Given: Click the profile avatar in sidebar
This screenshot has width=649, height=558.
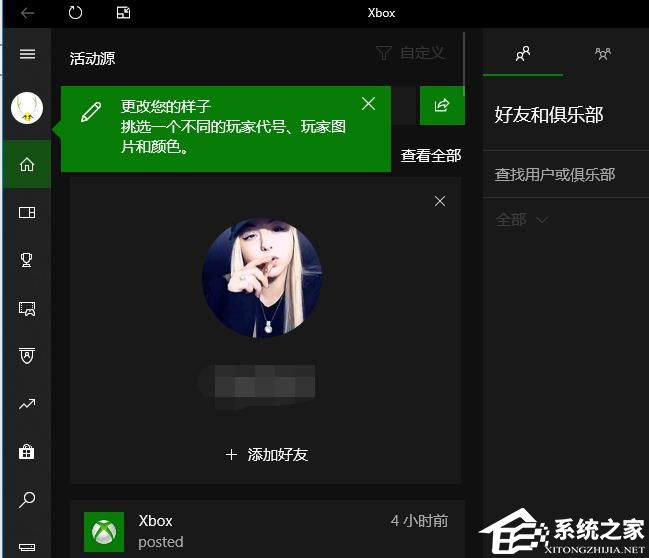Looking at the screenshot, I should point(27,108).
